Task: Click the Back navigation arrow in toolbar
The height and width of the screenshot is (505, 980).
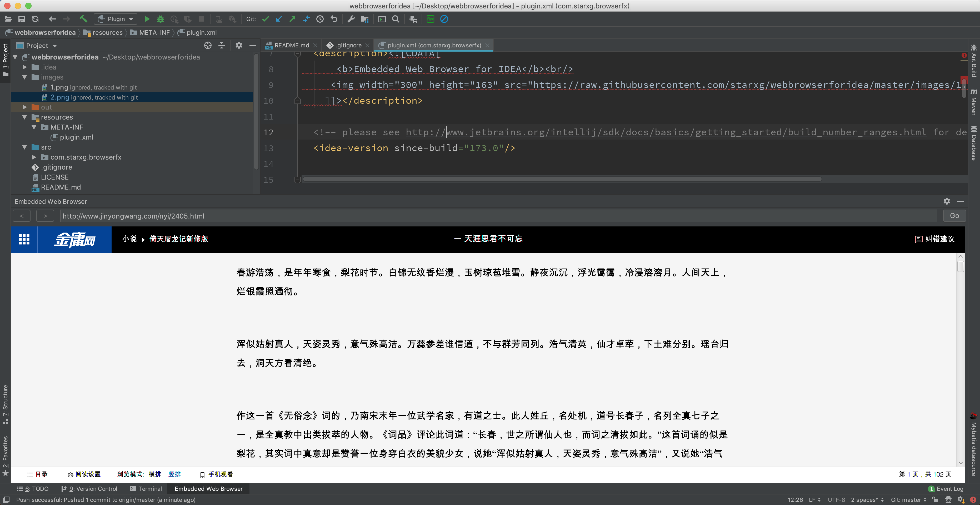Action: (x=53, y=19)
